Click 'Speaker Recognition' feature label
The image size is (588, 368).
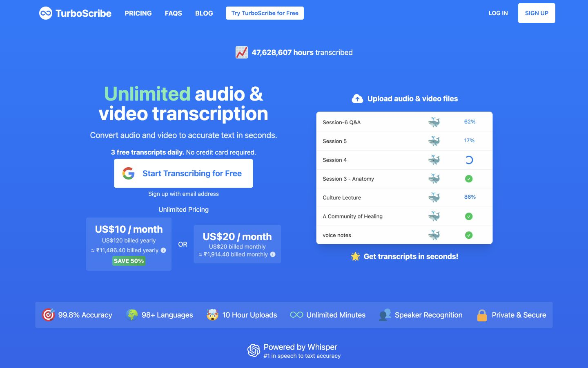[x=428, y=315]
